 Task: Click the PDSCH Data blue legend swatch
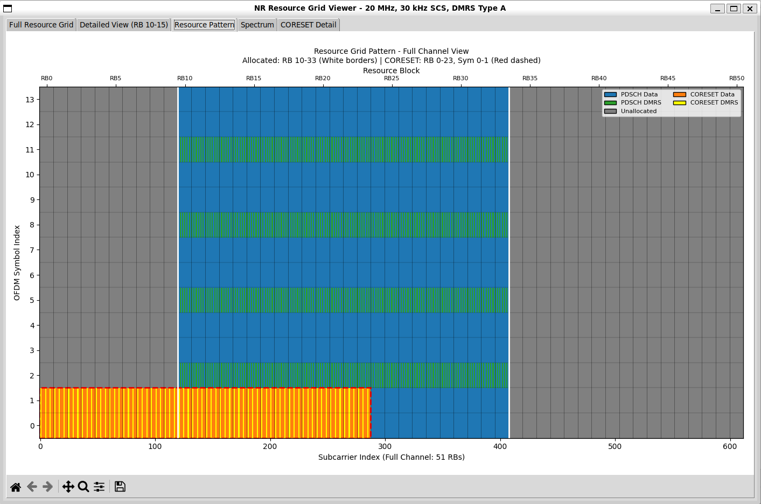click(610, 94)
